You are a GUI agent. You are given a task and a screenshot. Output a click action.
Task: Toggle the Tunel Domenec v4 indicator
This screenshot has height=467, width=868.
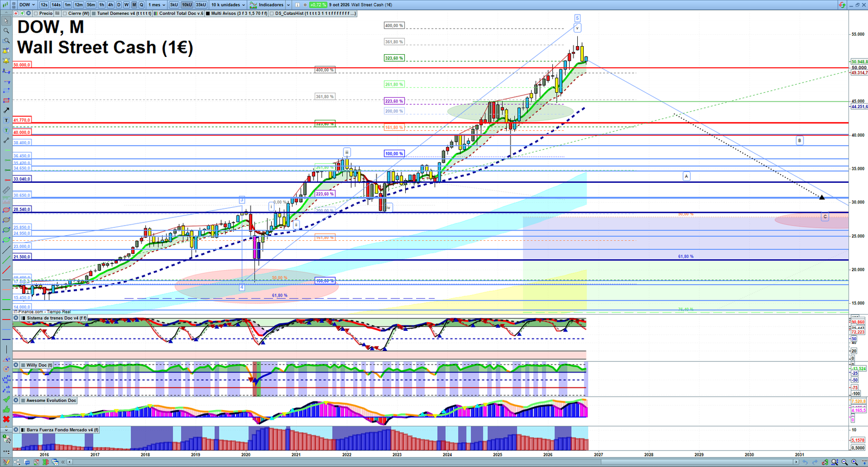pyautogui.click(x=94, y=13)
